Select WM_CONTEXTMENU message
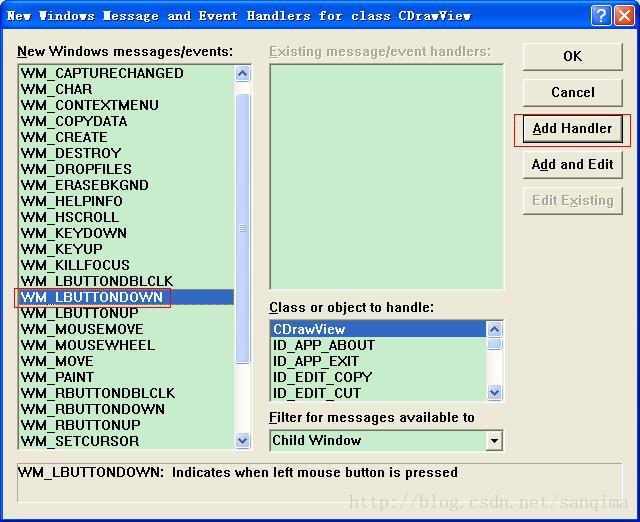Image resolution: width=640 pixels, height=522 pixels. pos(127,105)
